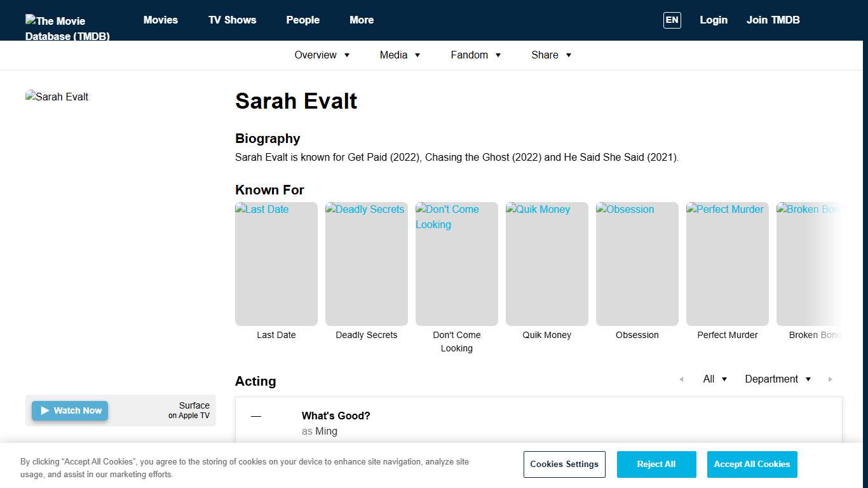The height and width of the screenshot is (488, 868).
Task: Expand the Department filter dropdown
Action: coord(778,379)
